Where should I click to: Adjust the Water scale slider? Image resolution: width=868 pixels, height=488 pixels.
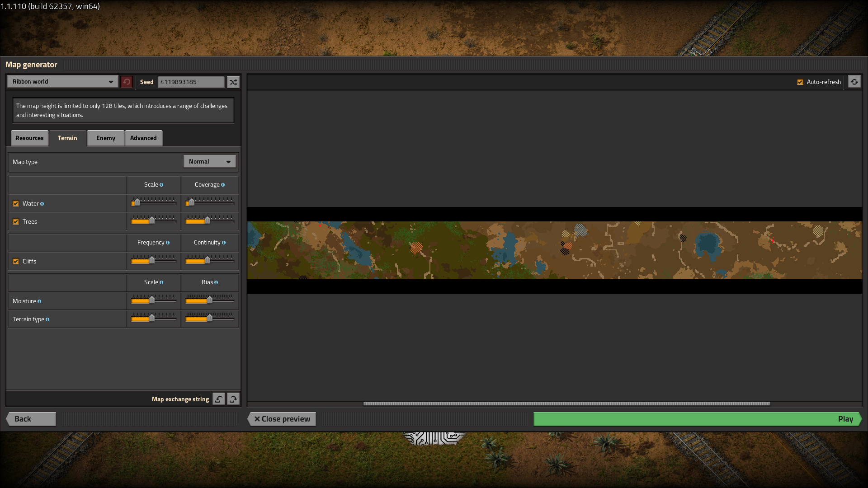tap(154, 202)
